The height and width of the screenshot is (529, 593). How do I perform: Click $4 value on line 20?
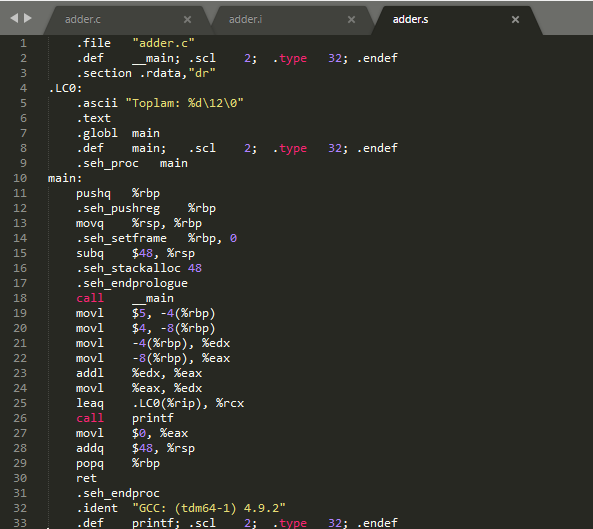(139, 328)
